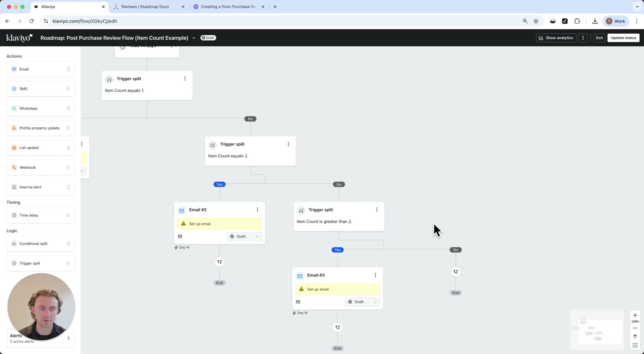Select the Time delay clock icon
Image resolution: width=644 pixels, height=354 pixels.
coord(14,215)
